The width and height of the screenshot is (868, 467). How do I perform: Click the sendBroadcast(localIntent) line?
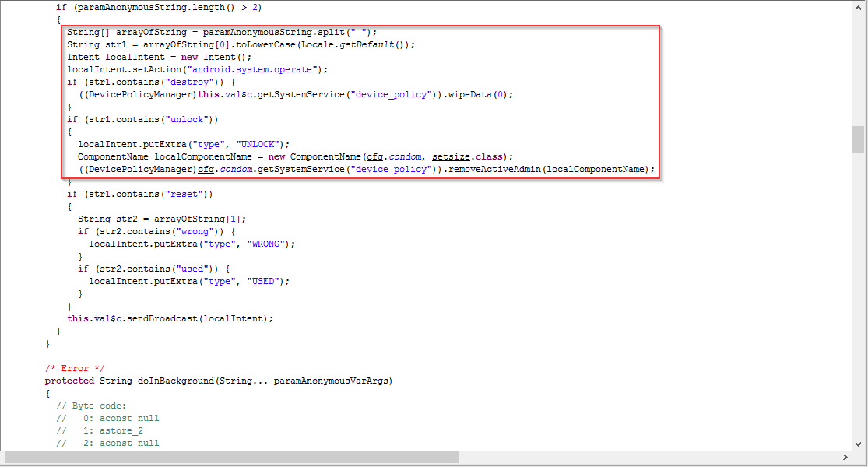170,318
